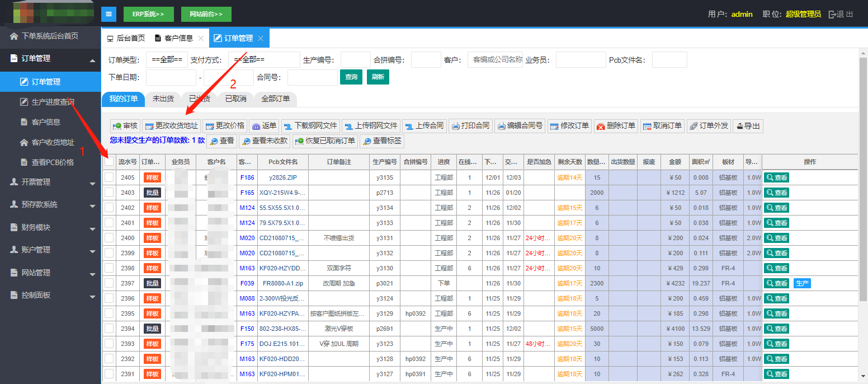Select the checkbox for order 2397

click(x=109, y=283)
